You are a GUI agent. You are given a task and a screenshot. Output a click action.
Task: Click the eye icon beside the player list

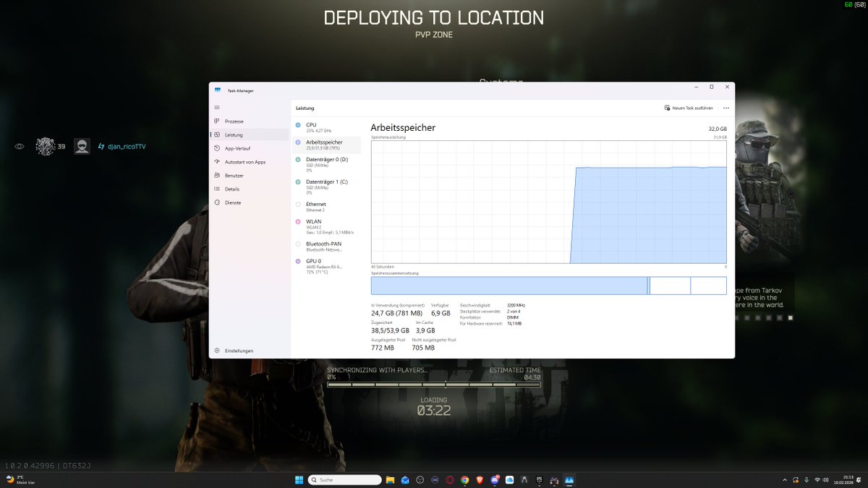point(20,147)
